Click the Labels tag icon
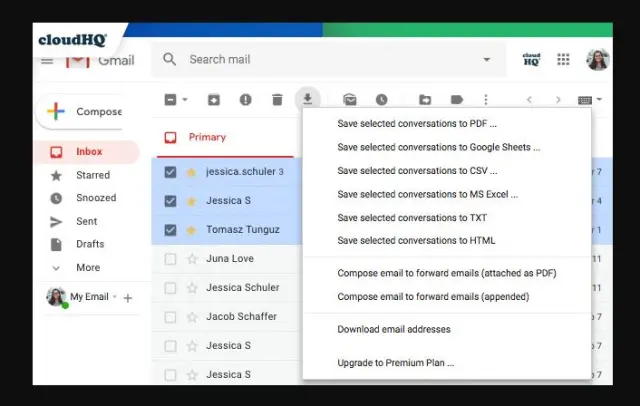The image size is (640, 406). click(456, 100)
